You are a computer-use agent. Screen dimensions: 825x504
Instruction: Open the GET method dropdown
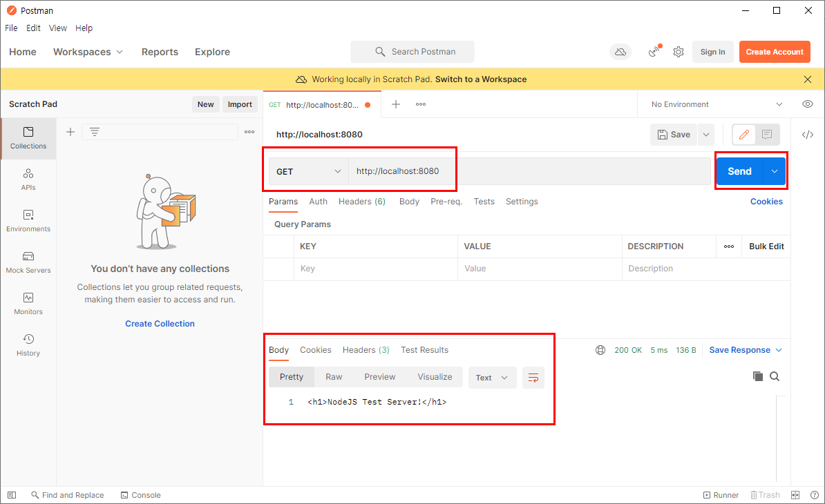click(x=309, y=171)
